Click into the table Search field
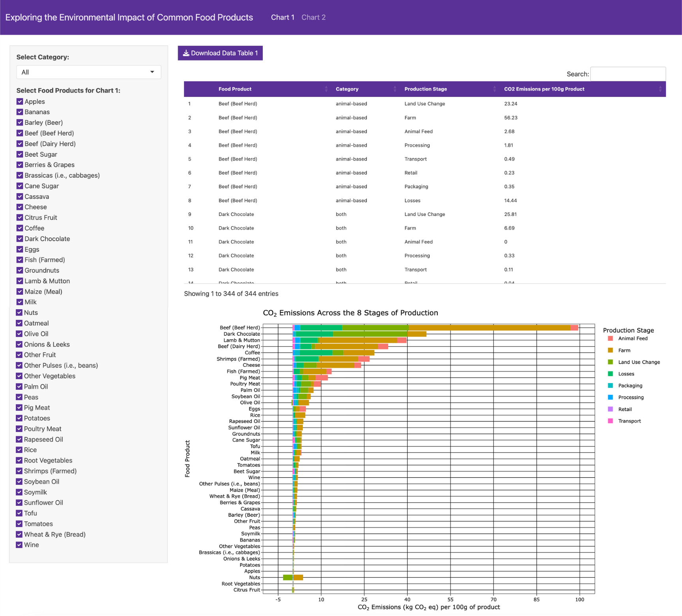The width and height of the screenshot is (682, 616). pyautogui.click(x=628, y=74)
